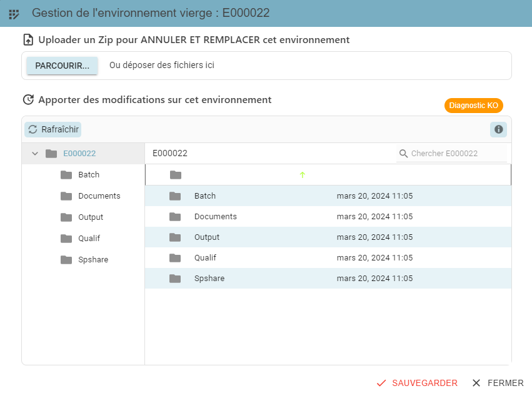Click SAUVEGARDER to save changes

pyautogui.click(x=417, y=383)
